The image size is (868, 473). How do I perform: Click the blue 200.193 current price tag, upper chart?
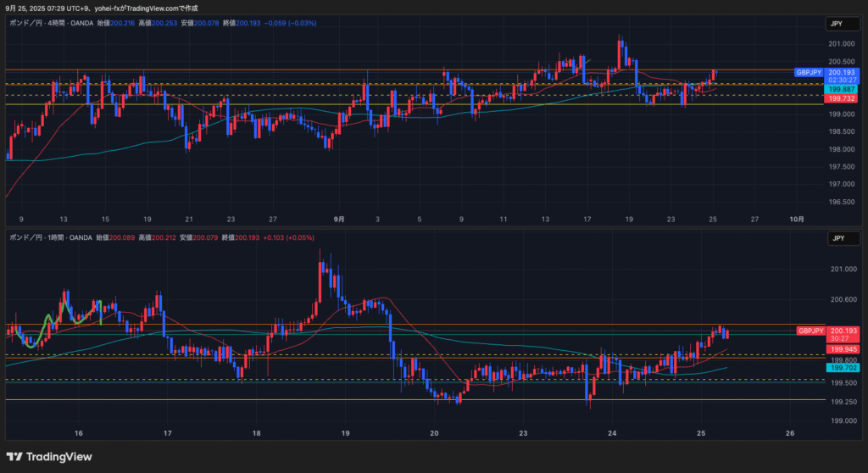click(843, 73)
